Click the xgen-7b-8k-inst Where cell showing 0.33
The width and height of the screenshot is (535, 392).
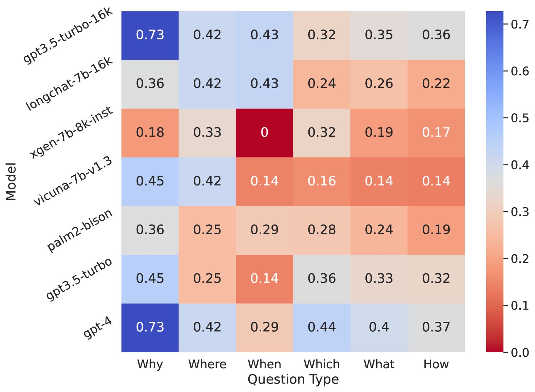coord(207,133)
